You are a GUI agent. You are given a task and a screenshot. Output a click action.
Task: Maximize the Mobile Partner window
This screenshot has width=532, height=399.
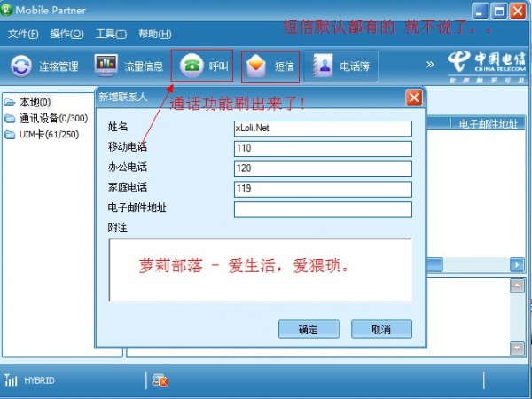pyautogui.click(x=498, y=12)
